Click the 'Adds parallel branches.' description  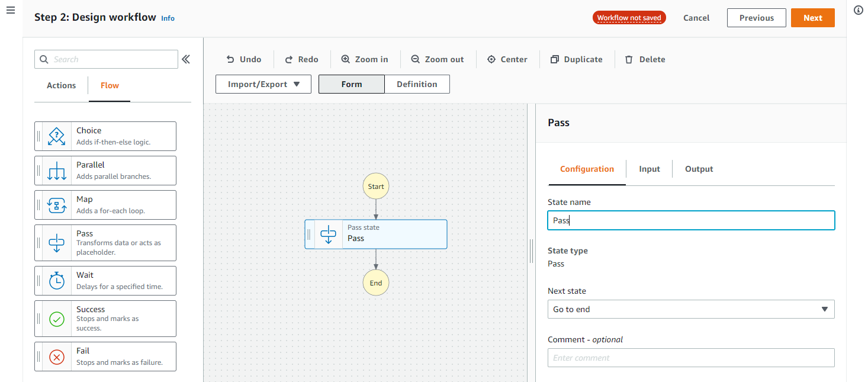tap(114, 176)
